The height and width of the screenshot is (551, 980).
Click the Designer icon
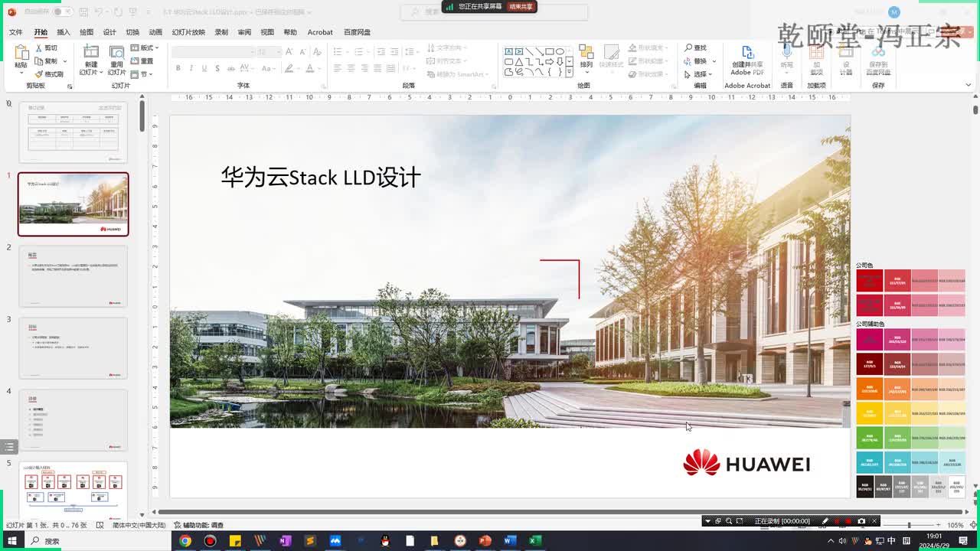pos(846,52)
